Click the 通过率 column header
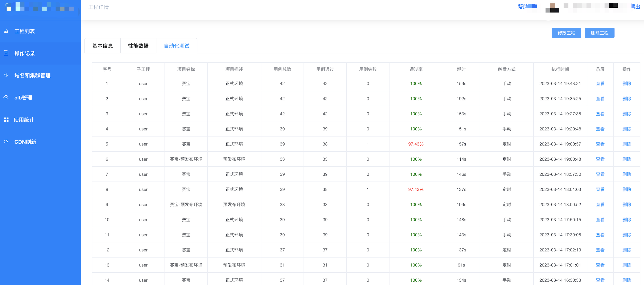Viewport: 644px width, 285px height. (x=416, y=69)
